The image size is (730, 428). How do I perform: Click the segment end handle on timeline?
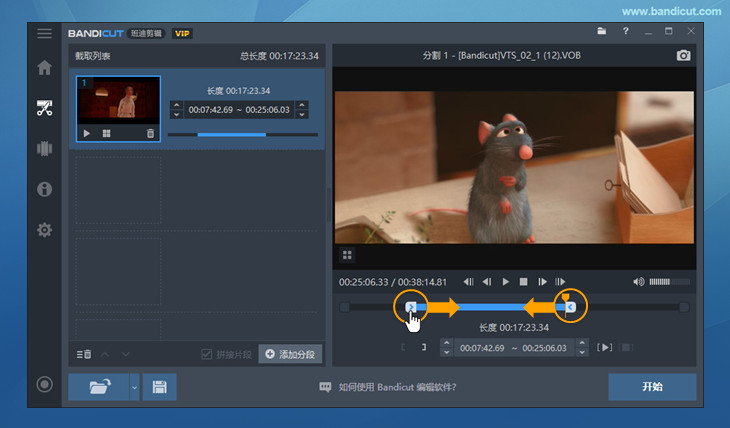point(571,306)
